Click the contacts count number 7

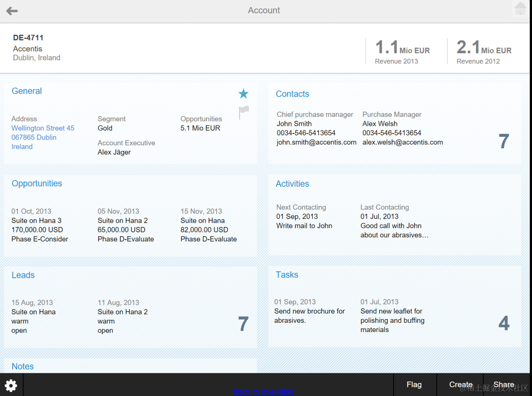504,141
